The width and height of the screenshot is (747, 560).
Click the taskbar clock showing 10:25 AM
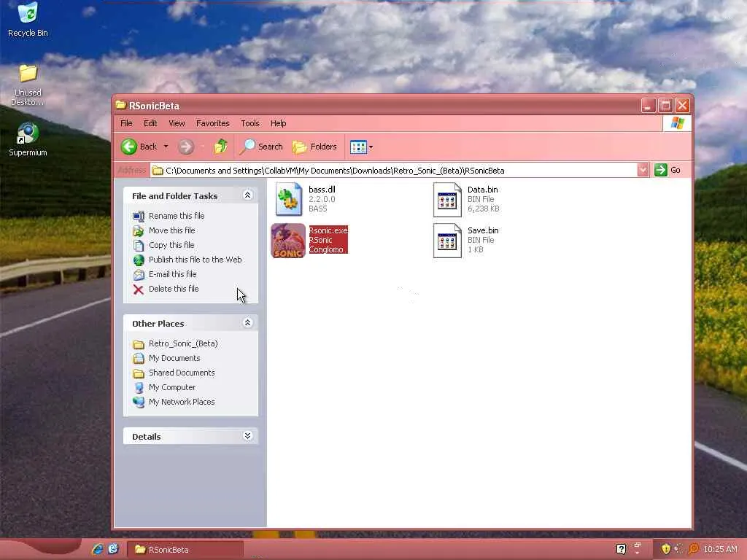click(720, 549)
